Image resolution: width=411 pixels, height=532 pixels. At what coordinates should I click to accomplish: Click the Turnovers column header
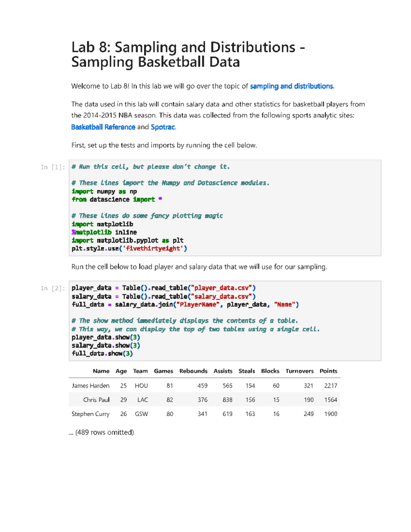[299, 371]
